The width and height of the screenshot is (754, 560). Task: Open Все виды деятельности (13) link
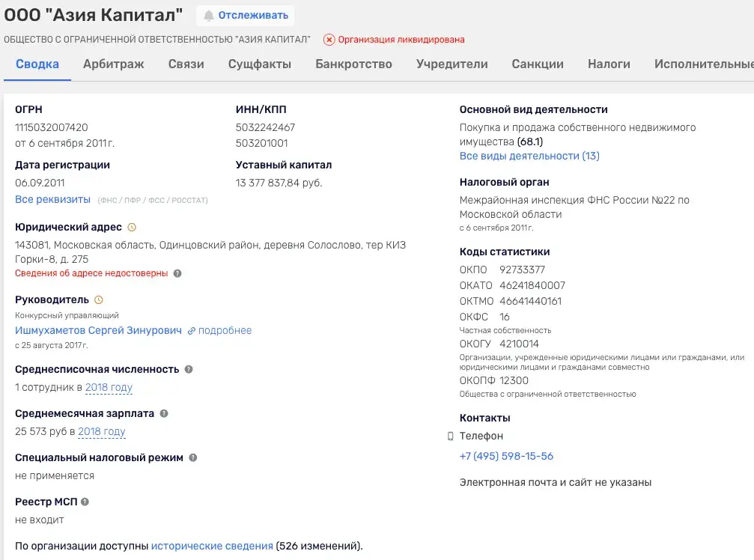tap(529, 156)
